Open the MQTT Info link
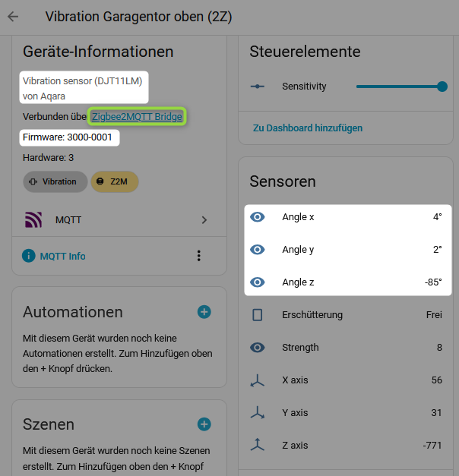The image size is (459, 476). (x=62, y=257)
